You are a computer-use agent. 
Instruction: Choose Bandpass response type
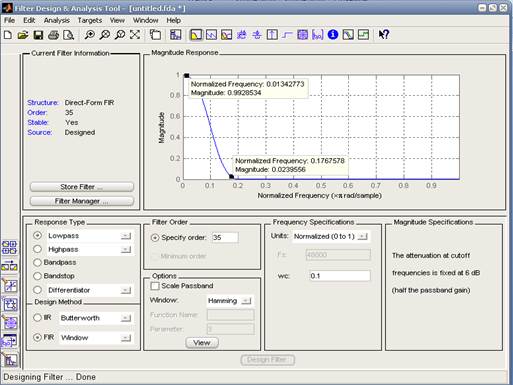pos(38,263)
